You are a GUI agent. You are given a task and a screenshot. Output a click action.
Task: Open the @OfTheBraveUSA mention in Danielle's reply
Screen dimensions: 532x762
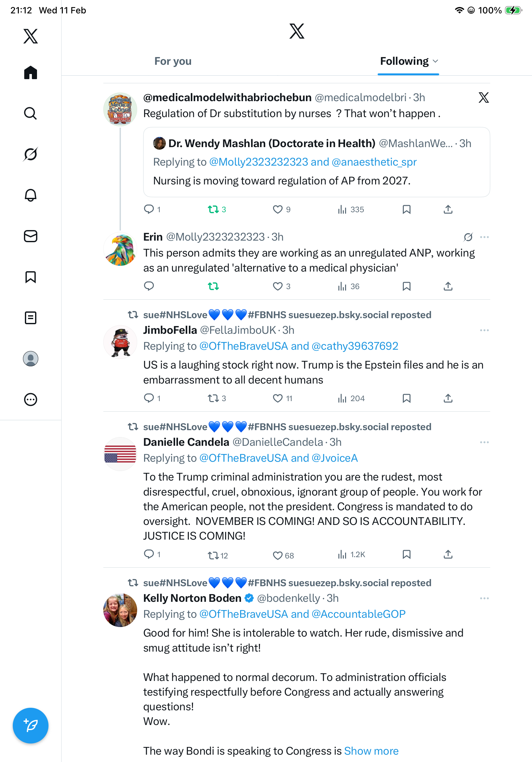point(243,458)
